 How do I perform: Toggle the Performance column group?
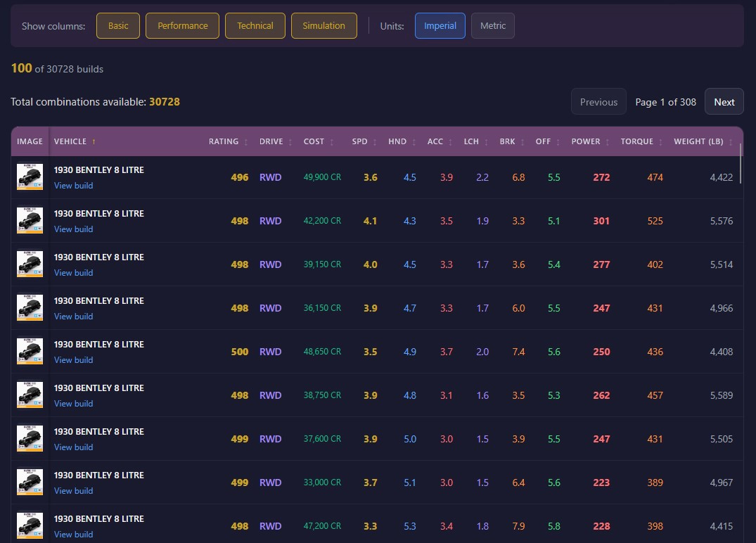182,25
